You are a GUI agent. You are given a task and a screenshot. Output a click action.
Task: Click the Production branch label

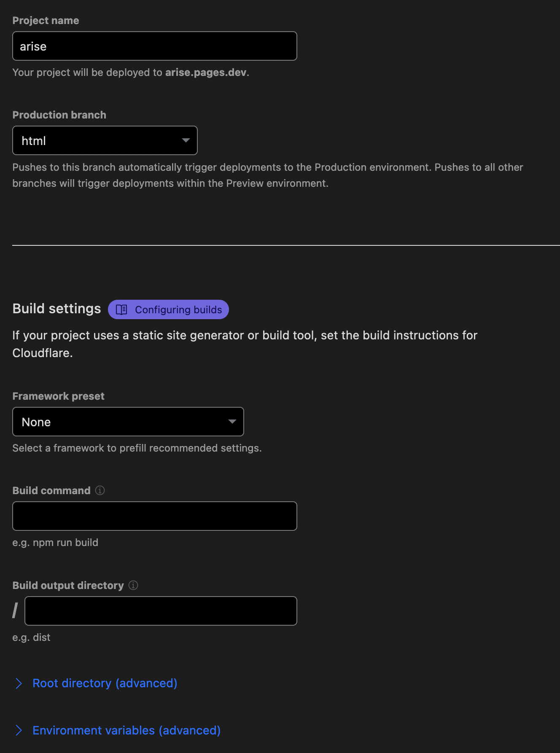click(x=59, y=115)
